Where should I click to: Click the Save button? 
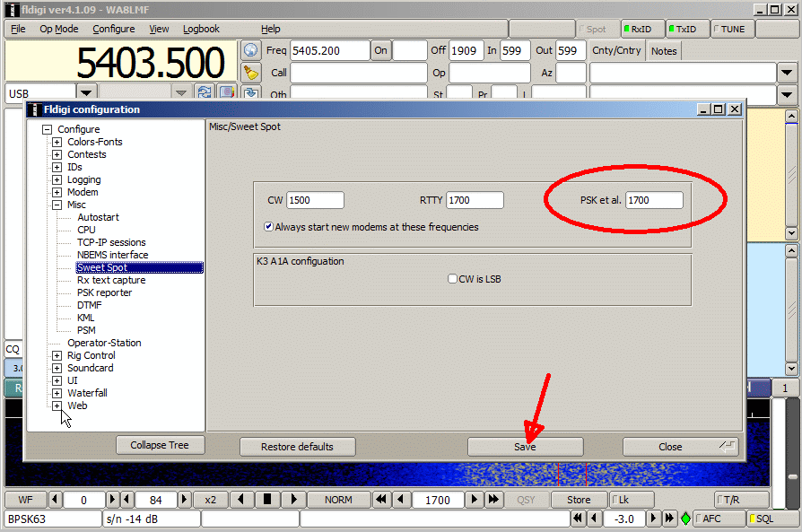pos(525,447)
